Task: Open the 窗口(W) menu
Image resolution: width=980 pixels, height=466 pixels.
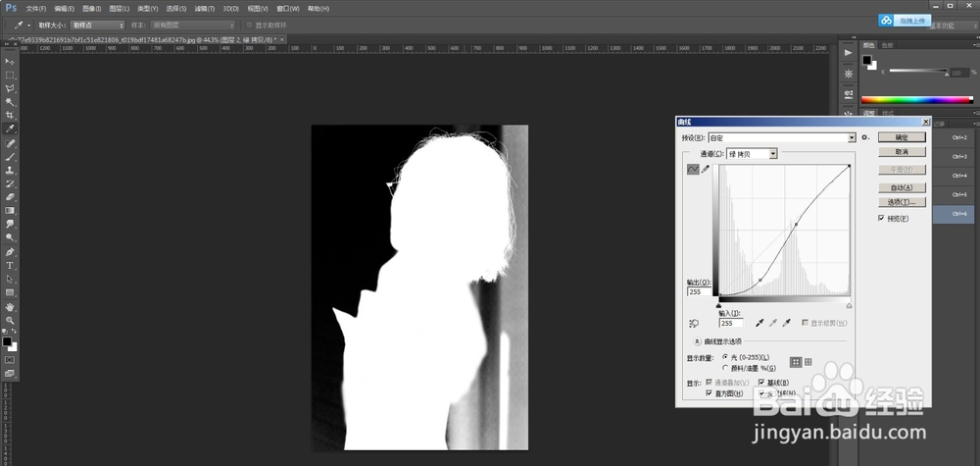Action: pos(289,9)
